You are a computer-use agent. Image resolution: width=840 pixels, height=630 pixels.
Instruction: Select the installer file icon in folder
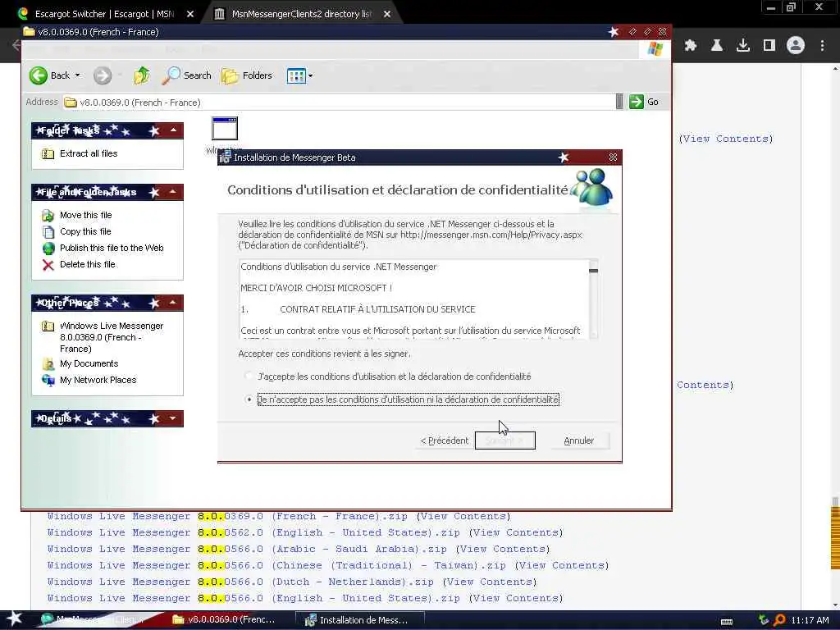[225, 129]
